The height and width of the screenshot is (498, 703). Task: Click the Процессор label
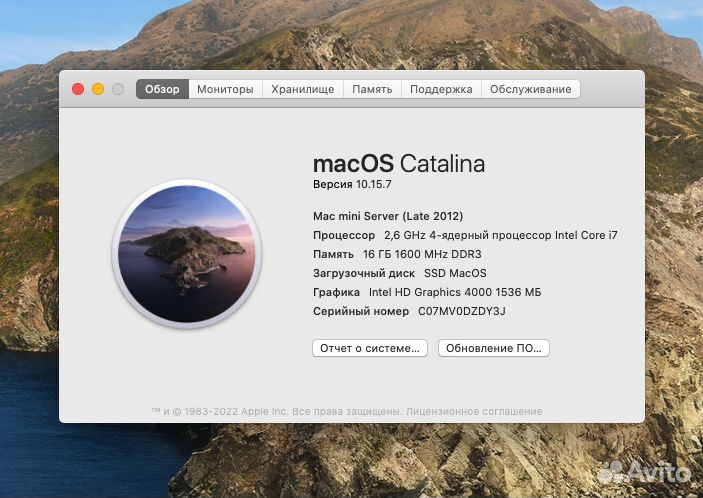point(344,236)
